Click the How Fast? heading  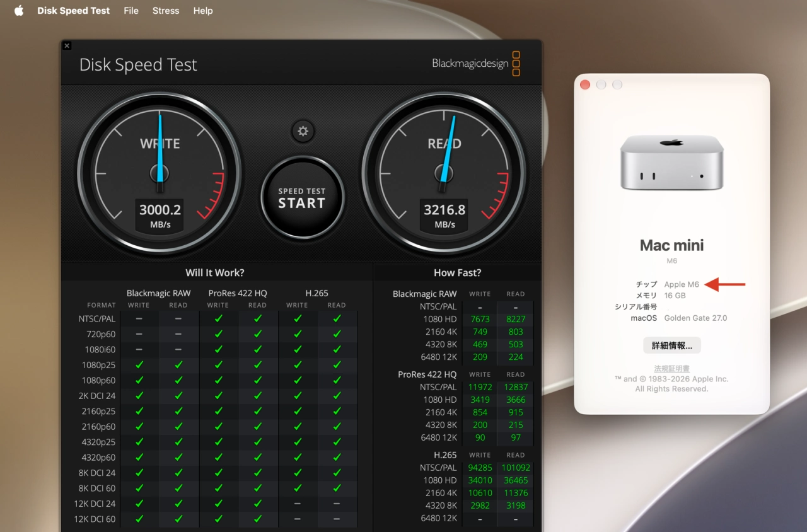[x=457, y=273]
